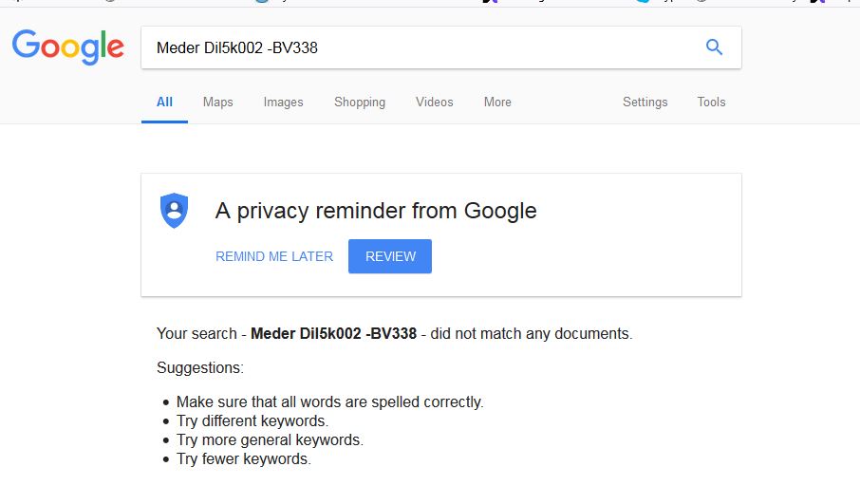Expand the More search categories menu

(x=497, y=102)
